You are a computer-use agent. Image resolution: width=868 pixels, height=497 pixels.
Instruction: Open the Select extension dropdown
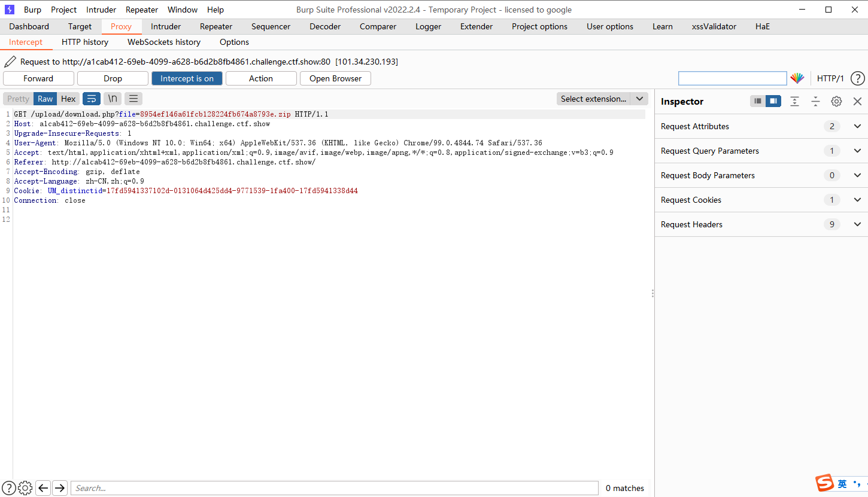pyautogui.click(x=602, y=99)
